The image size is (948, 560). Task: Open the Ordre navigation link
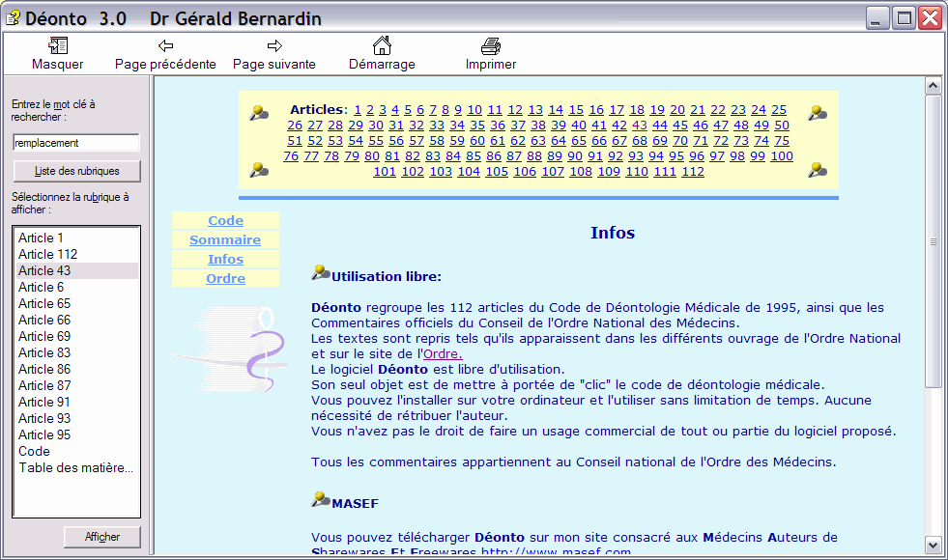[225, 278]
